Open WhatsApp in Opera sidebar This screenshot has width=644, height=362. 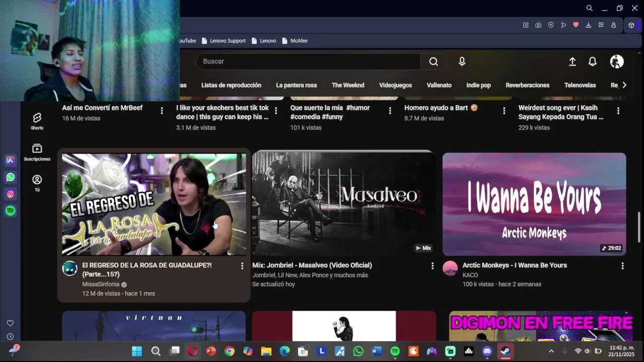(10, 177)
